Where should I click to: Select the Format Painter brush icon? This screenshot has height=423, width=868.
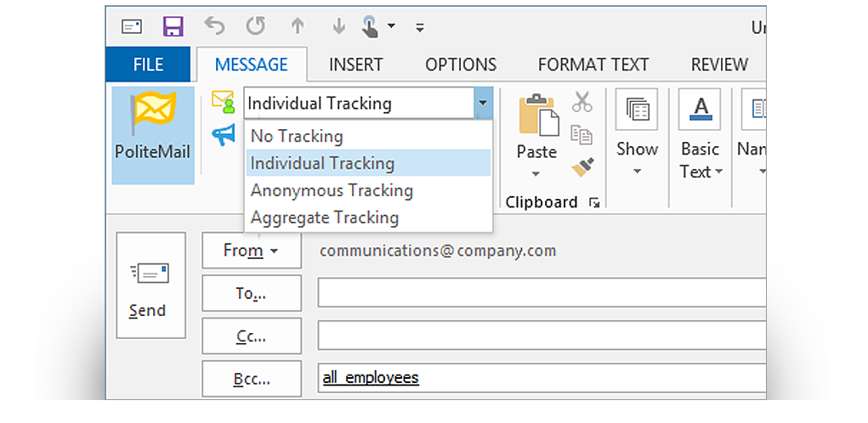coord(582,166)
